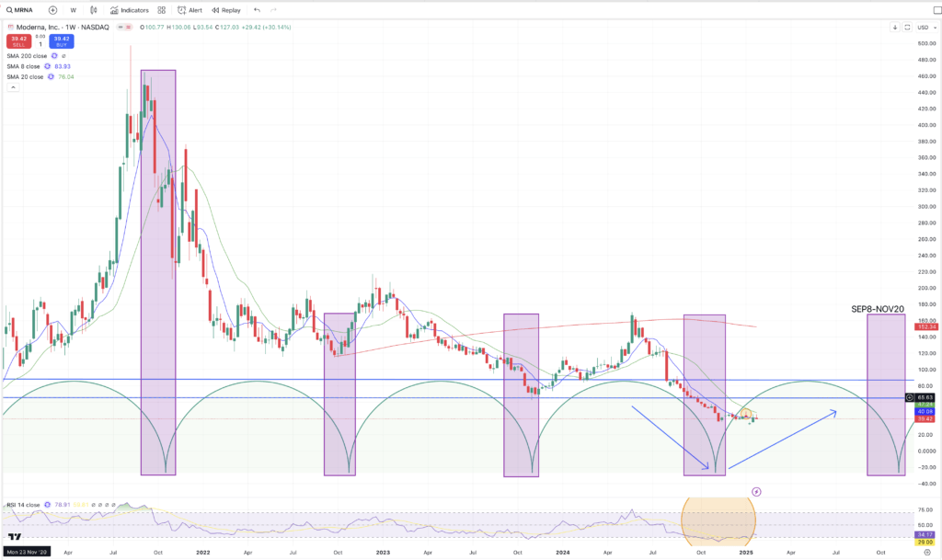Collapse the indicator legend list
This screenshot has height=560, width=942.
[x=13, y=87]
